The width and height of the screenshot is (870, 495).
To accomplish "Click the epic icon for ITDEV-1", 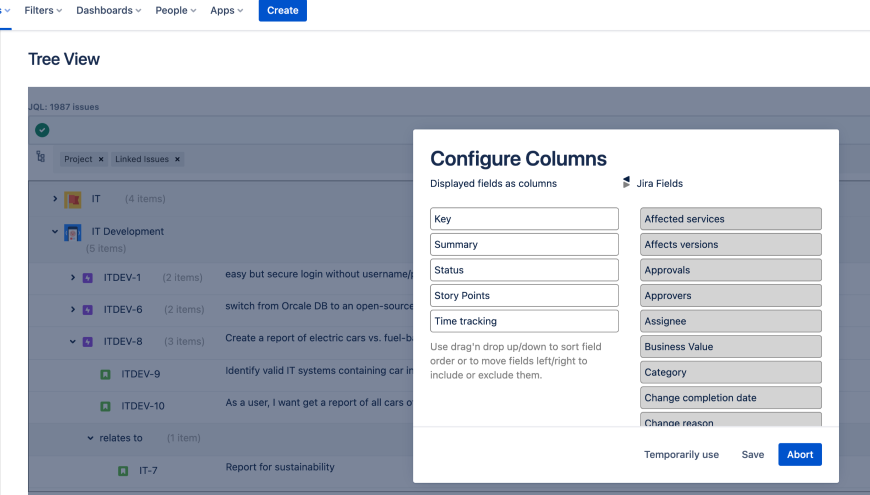I will point(88,278).
